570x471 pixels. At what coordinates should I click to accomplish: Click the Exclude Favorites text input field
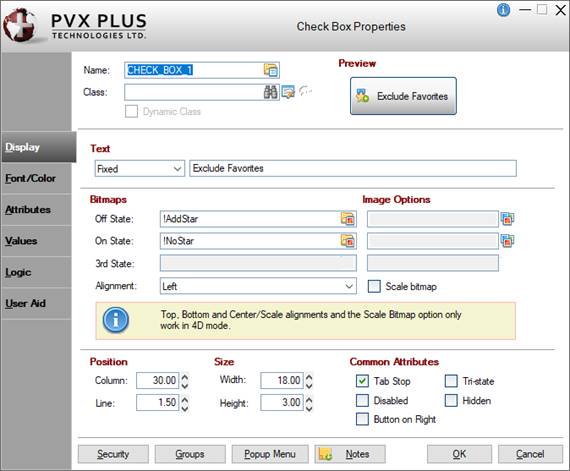353,169
